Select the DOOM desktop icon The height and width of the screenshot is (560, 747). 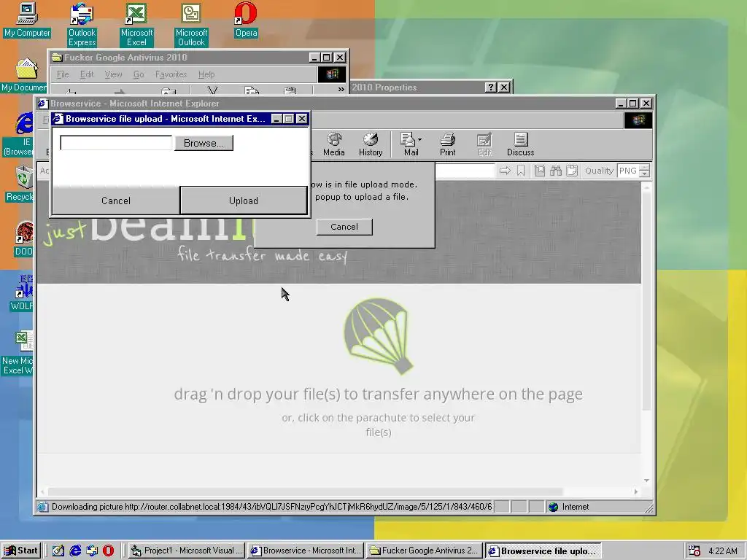[24, 239]
